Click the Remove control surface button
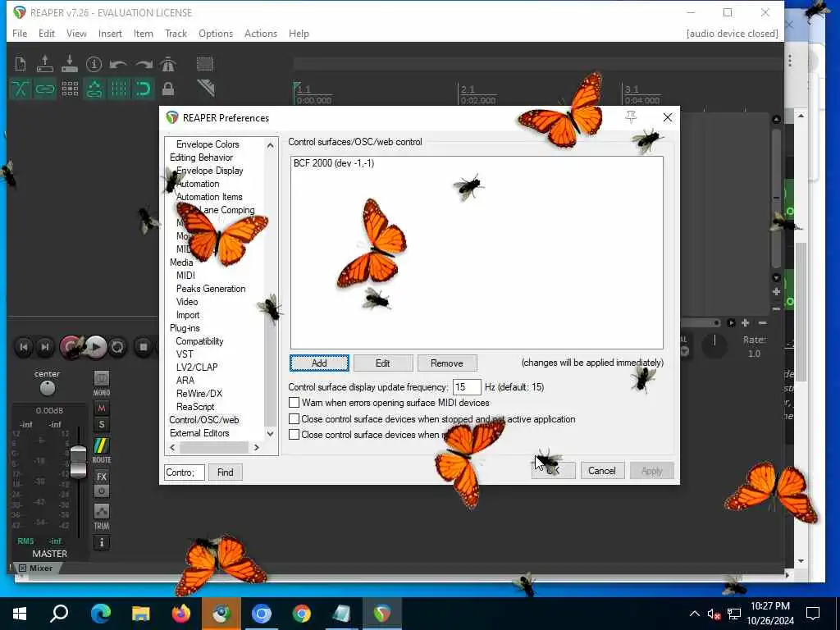This screenshot has height=630, width=840. [x=447, y=363]
